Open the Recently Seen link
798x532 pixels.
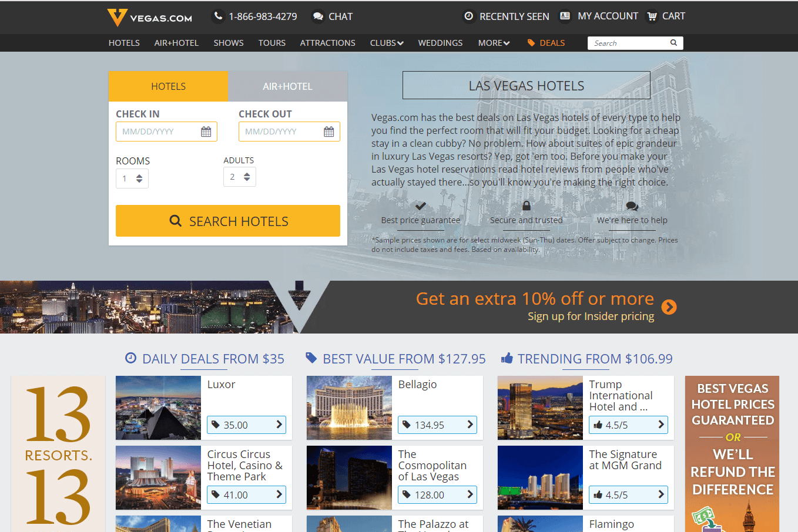point(514,16)
